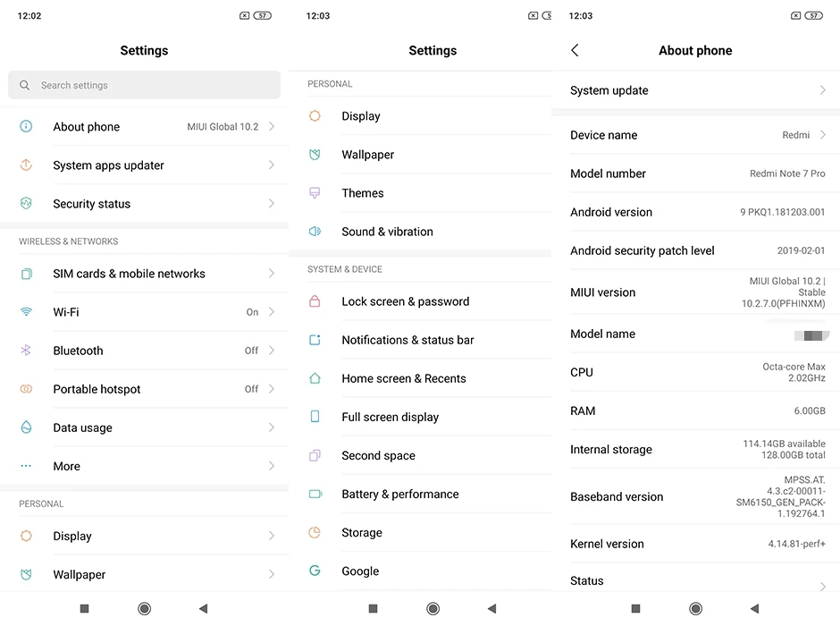This screenshot has width=840, height=626.
Task: Tap the Display icon in left screen
Action: 26,536
